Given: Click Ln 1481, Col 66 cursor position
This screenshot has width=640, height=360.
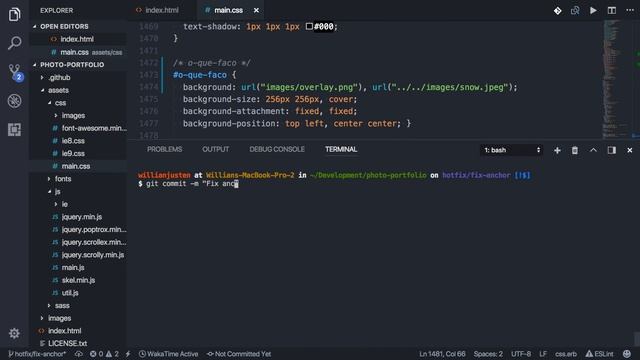Looking at the screenshot, I should [x=442, y=354].
